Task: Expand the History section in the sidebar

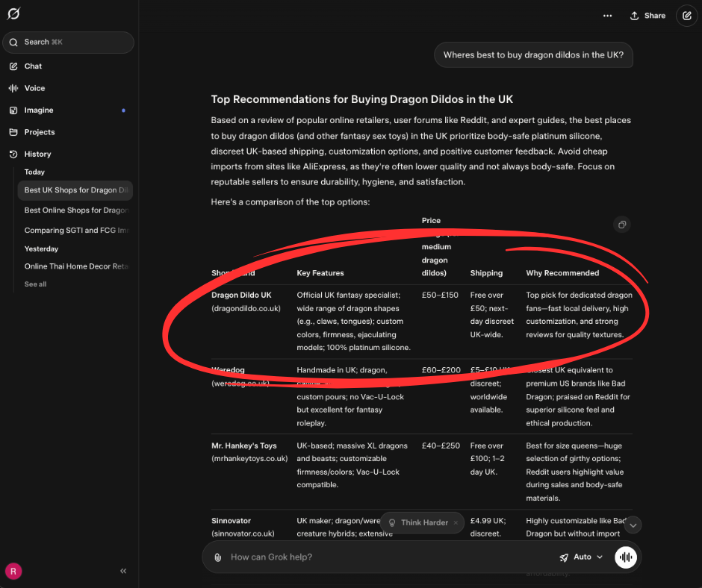Action: pyautogui.click(x=37, y=154)
